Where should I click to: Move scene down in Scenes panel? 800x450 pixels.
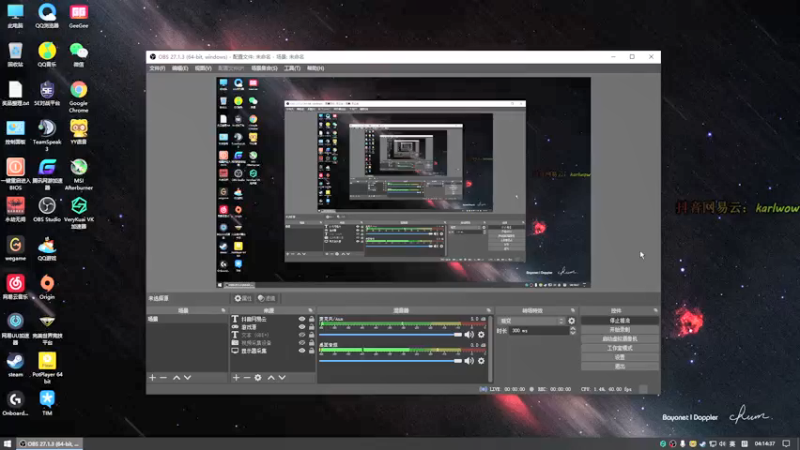click(187, 378)
